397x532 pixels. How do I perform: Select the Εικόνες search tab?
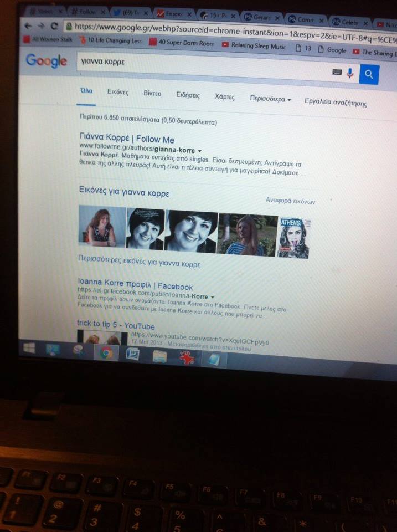pos(117,91)
